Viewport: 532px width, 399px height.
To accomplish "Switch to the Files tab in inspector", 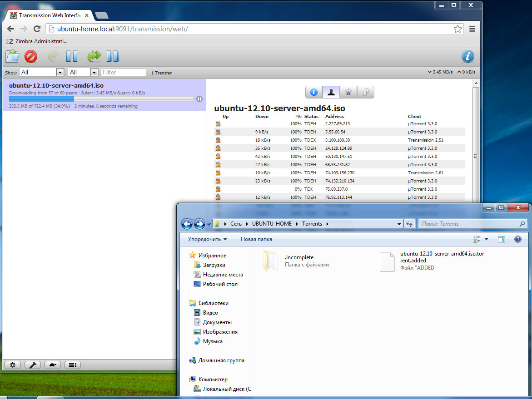I will coord(365,92).
